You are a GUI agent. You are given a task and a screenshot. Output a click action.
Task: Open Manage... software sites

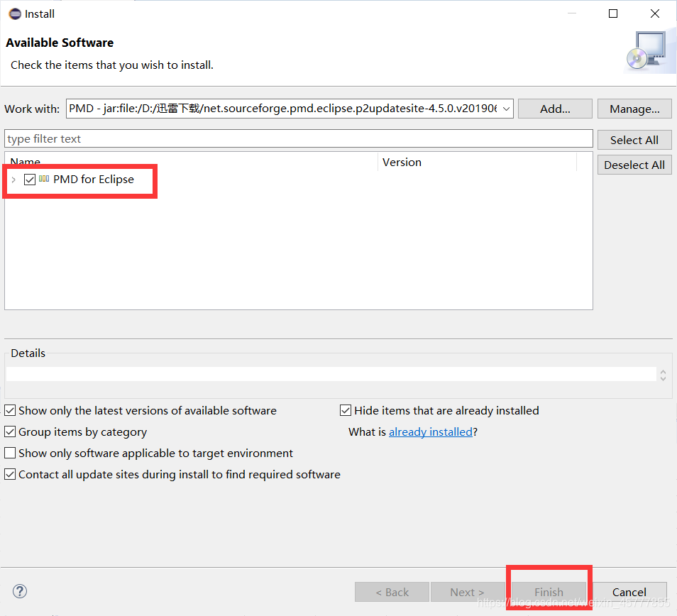tap(634, 109)
